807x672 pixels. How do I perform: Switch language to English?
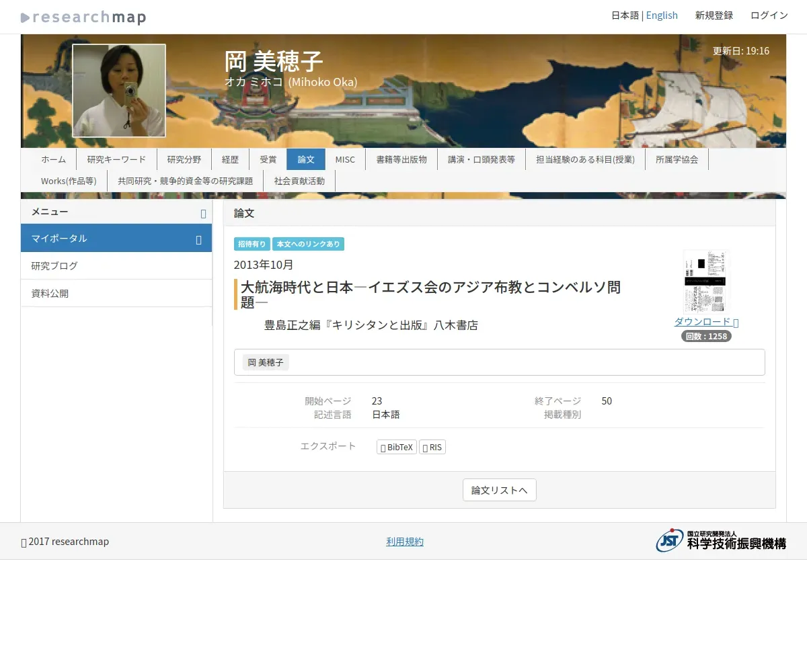tap(662, 15)
